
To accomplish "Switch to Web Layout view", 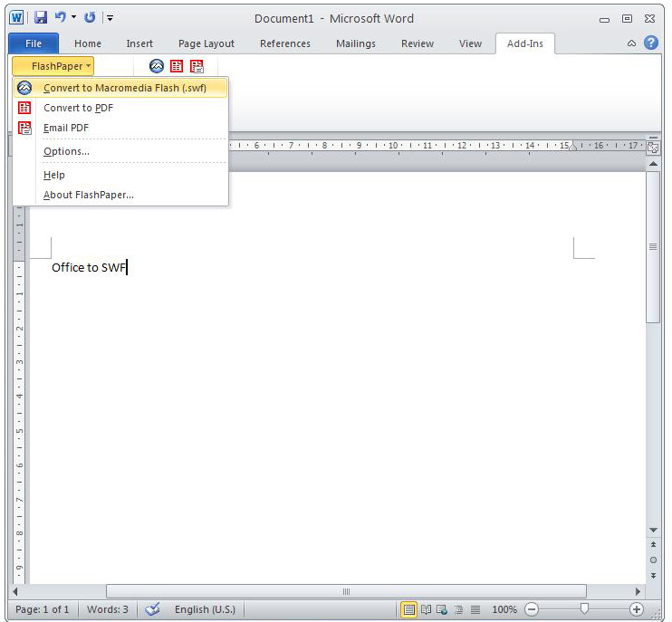I will (442, 609).
